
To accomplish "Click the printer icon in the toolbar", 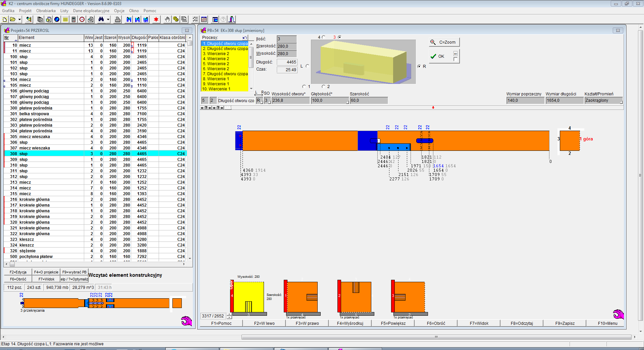I will pos(117,19).
